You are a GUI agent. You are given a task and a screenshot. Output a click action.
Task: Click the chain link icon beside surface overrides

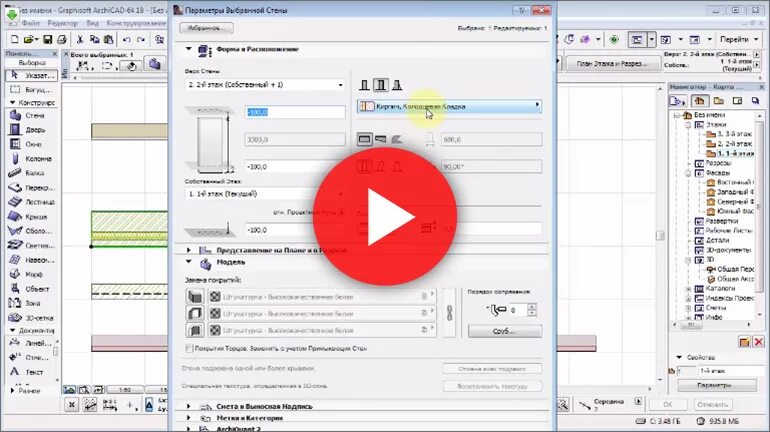click(x=449, y=313)
